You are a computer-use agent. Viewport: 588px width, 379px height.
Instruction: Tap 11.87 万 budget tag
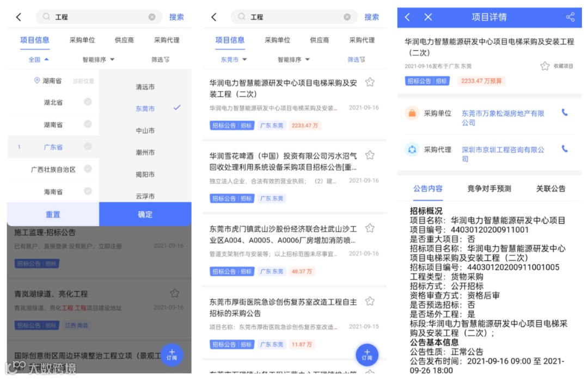pyautogui.click(x=302, y=345)
